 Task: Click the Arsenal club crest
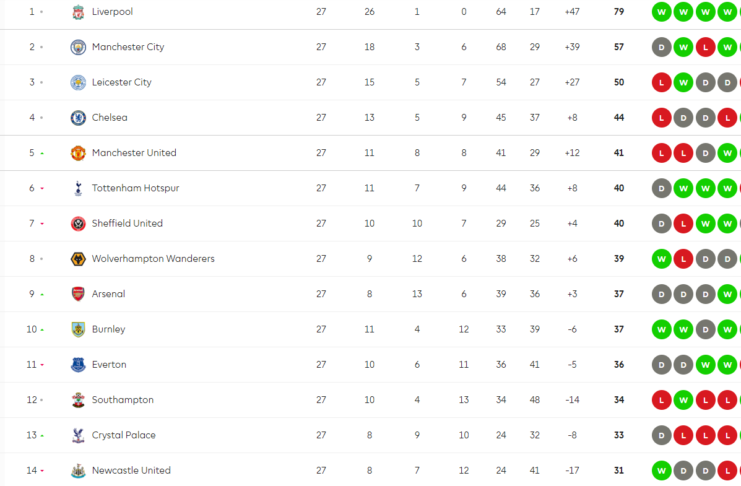click(78, 294)
